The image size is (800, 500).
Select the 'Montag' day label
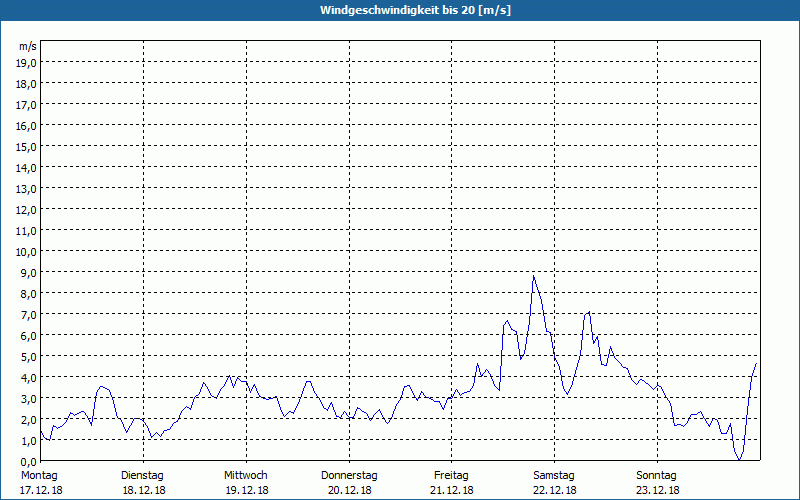point(39,476)
